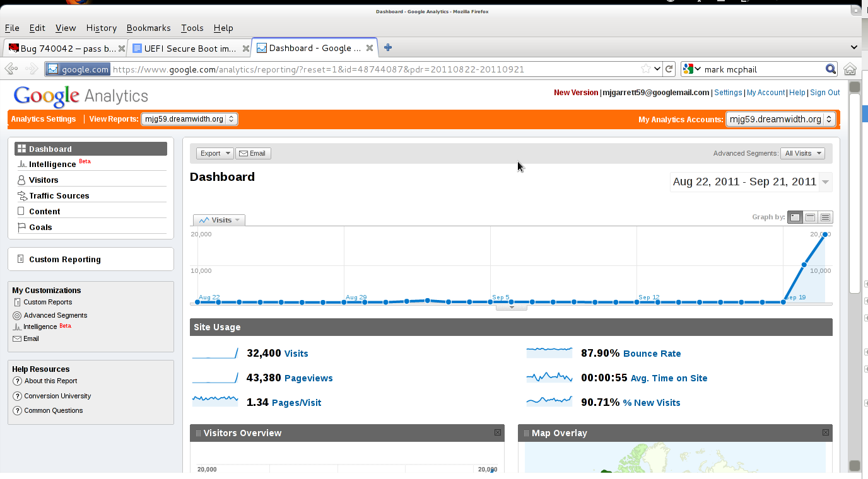Click the Sign Out link

[825, 93]
